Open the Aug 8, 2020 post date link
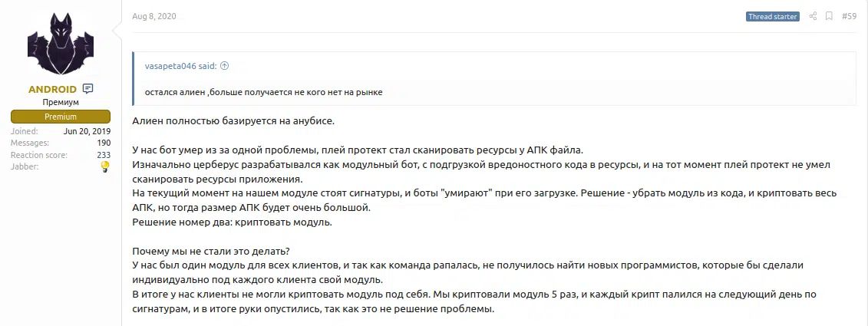The width and height of the screenshot is (868, 326). (154, 16)
